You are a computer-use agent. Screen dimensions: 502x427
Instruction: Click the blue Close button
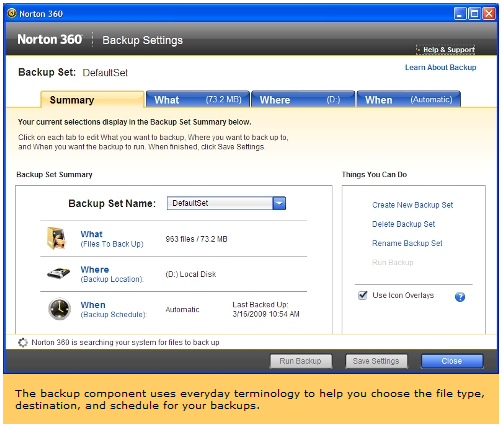452,361
